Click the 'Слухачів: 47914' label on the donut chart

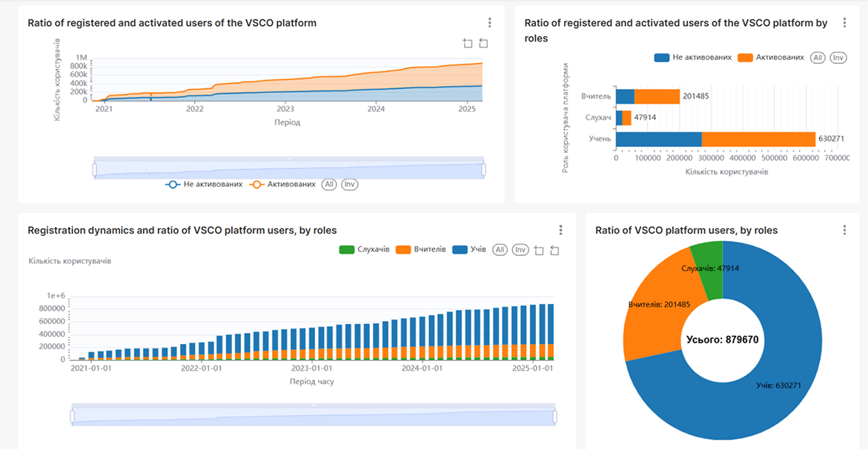point(710,268)
